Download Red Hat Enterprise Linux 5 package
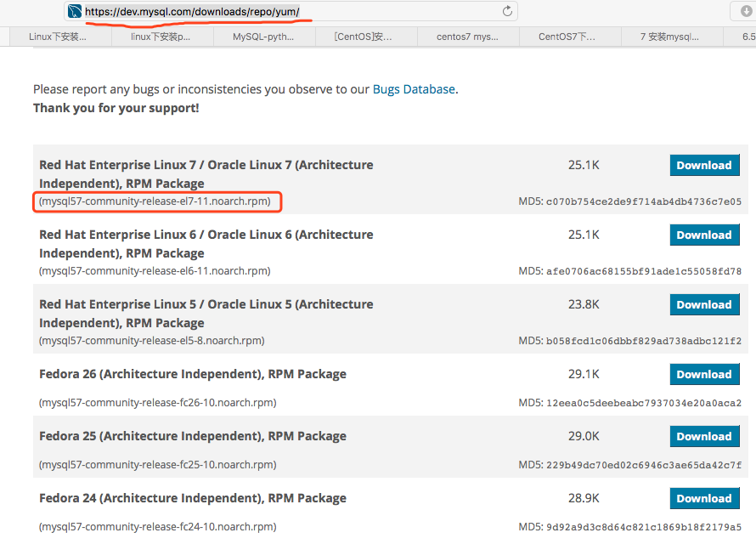 pyautogui.click(x=704, y=304)
